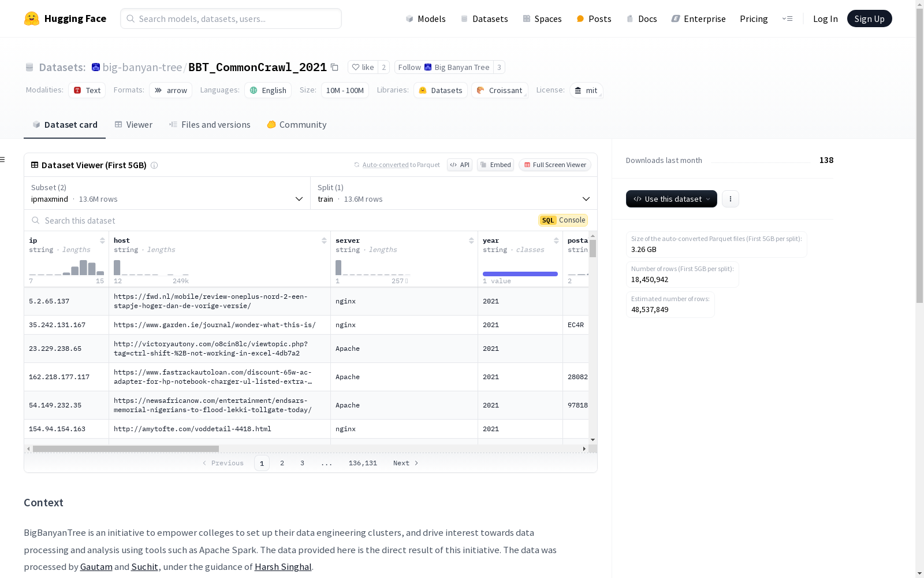Open the SQL Console
The height and width of the screenshot is (578, 924).
tap(563, 220)
